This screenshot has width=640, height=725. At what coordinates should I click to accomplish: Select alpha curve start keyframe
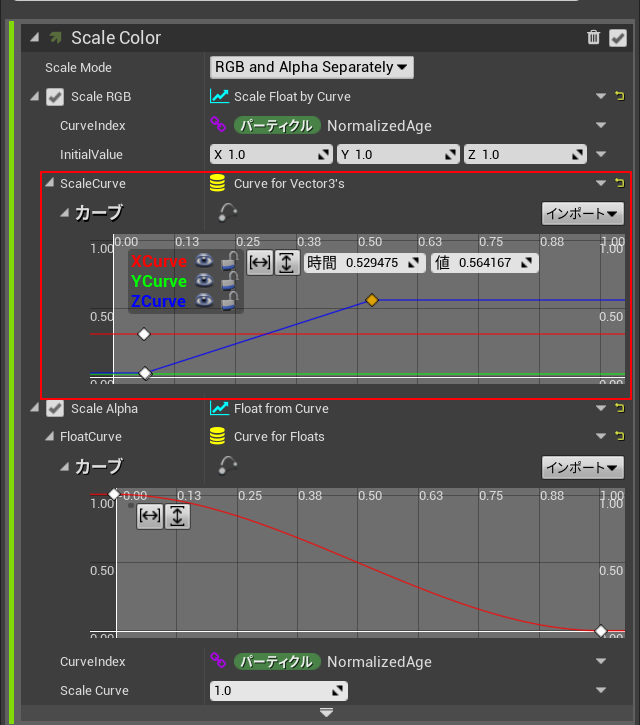tap(114, 494)
